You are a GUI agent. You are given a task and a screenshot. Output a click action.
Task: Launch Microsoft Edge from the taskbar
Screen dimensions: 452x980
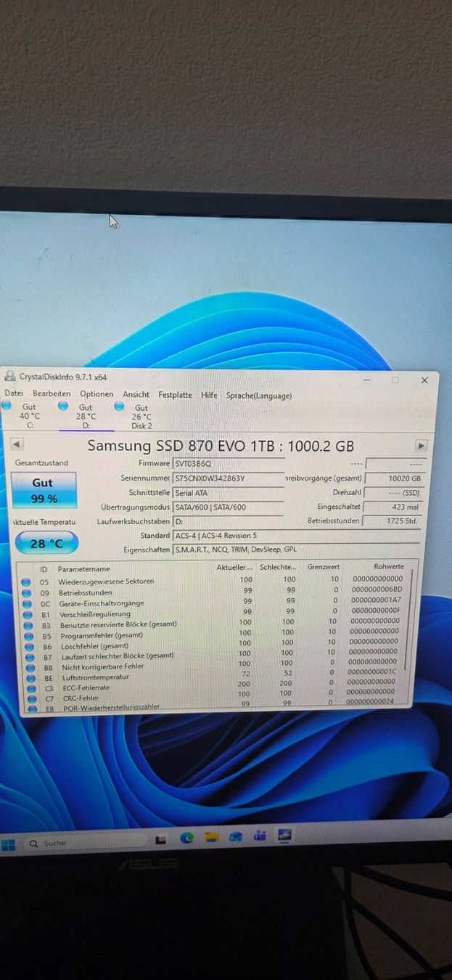click(186, 838)
